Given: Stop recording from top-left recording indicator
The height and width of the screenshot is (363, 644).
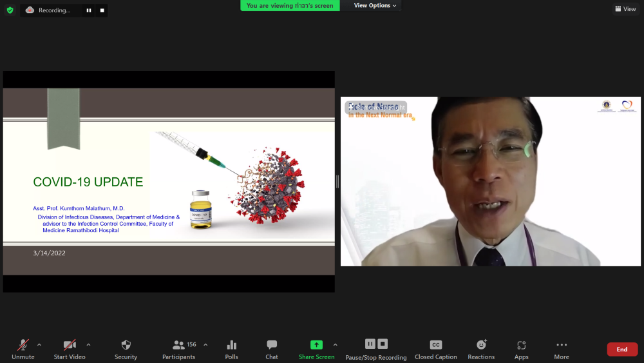Looking at the screenshot, I should pos(102,10).
